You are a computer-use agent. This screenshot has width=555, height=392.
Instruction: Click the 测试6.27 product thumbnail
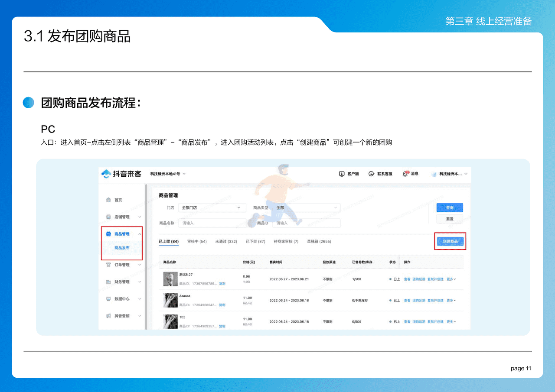click(x=170, y=279)
